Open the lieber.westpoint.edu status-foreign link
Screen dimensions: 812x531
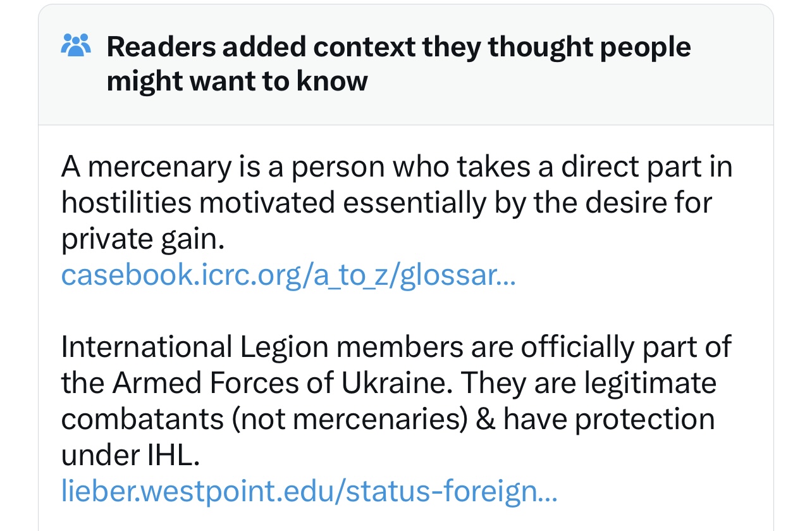point(309,491)
